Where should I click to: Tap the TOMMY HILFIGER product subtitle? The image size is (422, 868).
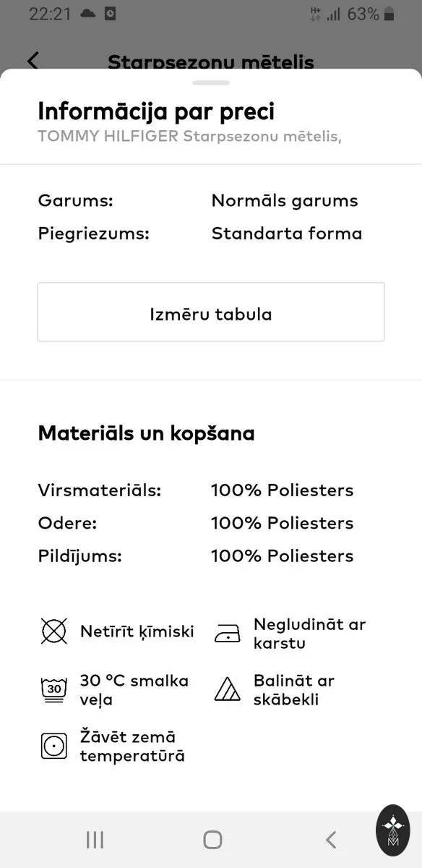point(189,136)
